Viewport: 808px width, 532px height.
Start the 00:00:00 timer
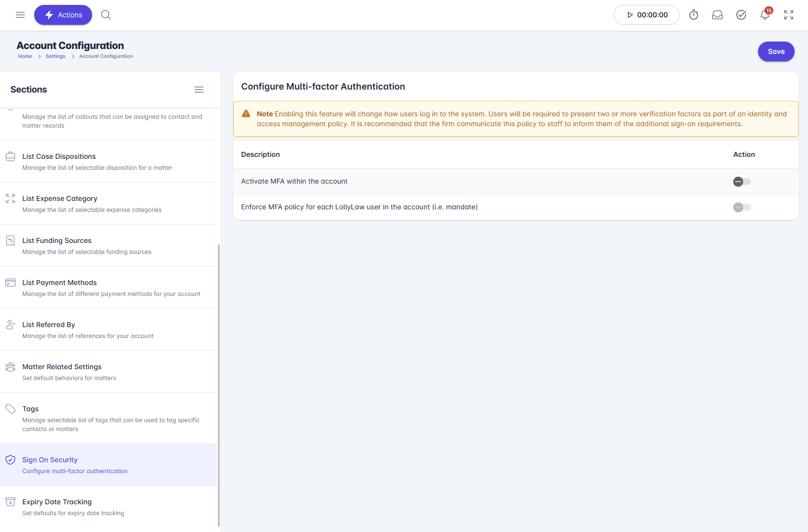[x=647, y=15]
